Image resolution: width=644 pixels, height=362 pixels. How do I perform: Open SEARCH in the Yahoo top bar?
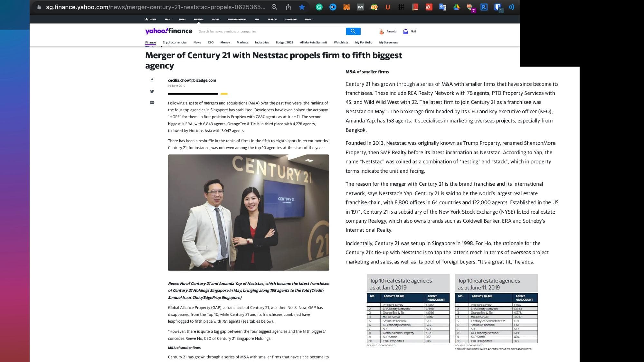pos(272,19)
